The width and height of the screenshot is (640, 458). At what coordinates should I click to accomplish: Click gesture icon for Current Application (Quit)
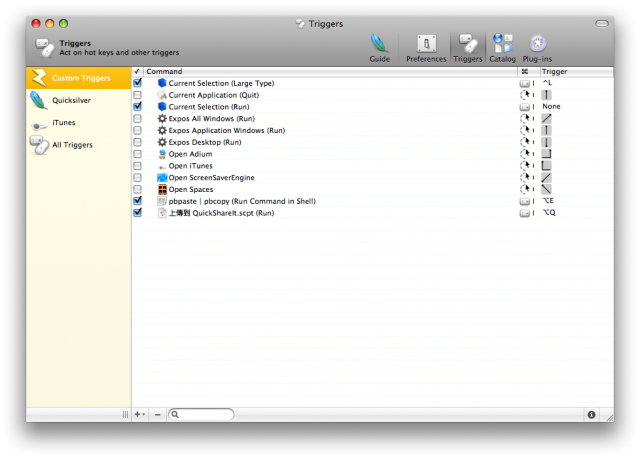pyautogui.click(x=546, y=95)
